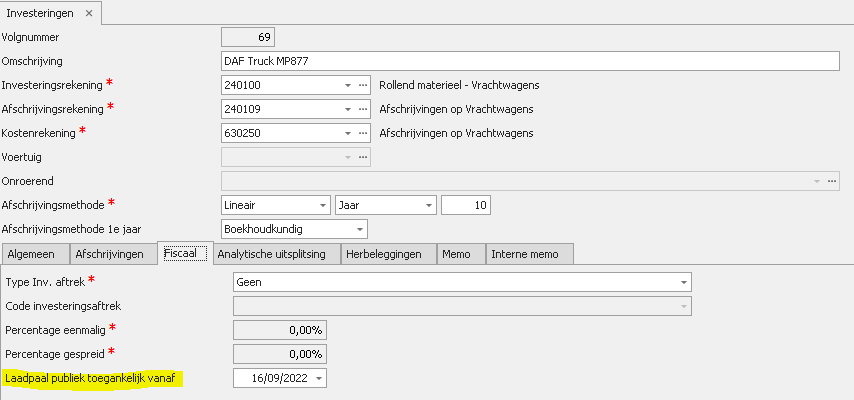Image resolution: width=854 pixels, height=400 pixels.
Task: Open lookup ellipsis beside Investeringsrekening
Action: tap(363, 85)
